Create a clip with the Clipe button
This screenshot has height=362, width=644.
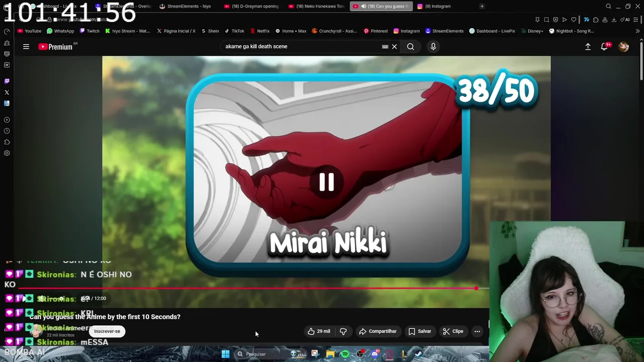[452, 331]
